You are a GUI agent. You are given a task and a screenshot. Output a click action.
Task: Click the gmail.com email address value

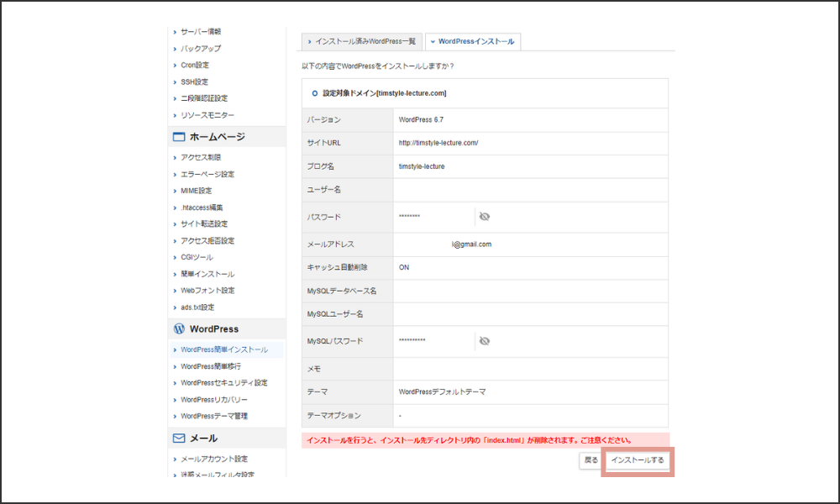coord(471,244)
